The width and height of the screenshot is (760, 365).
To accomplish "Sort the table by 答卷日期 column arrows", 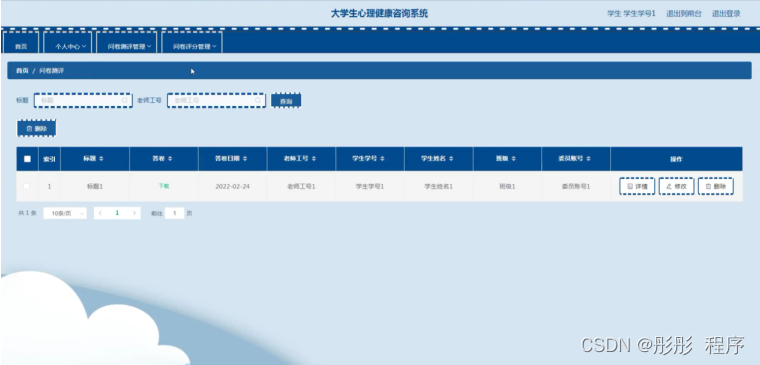I will (x=245, y=159).
